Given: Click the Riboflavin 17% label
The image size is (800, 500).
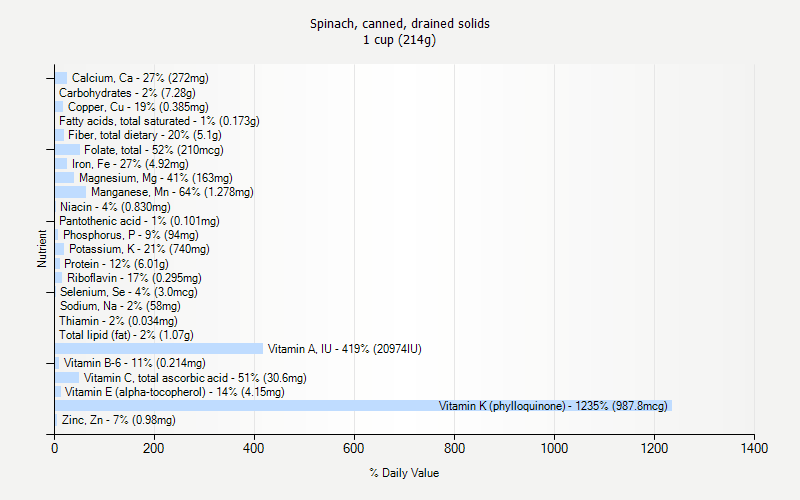Looking at the screenshot, I should (134, 278).
